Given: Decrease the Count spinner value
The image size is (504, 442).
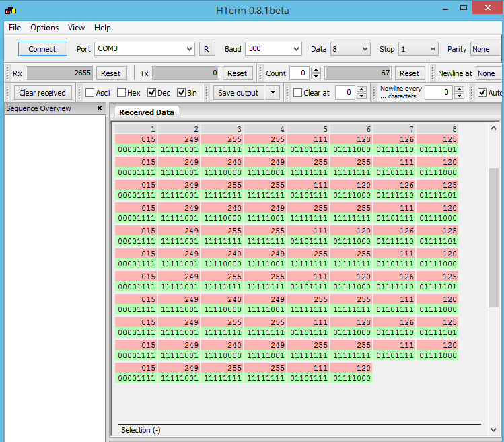Looking at the screenshot, I should 316,77.
